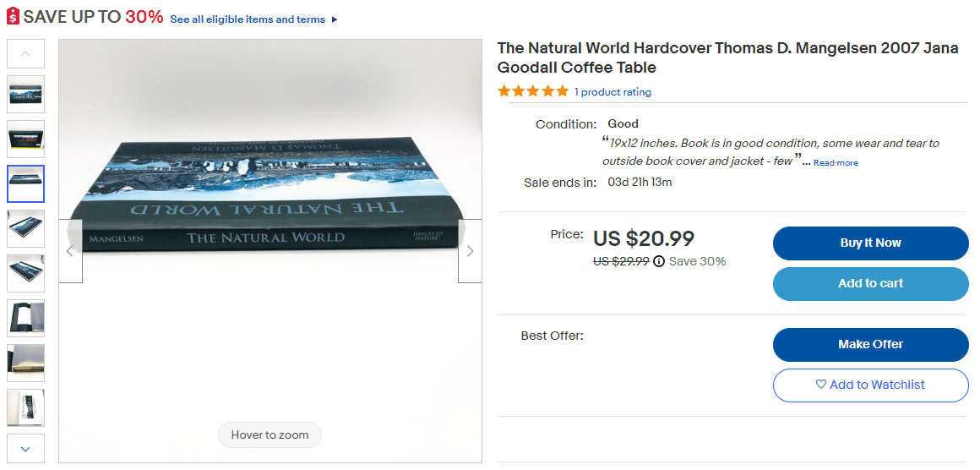Click the info icon beside Save 30%

tap(659, 261)
